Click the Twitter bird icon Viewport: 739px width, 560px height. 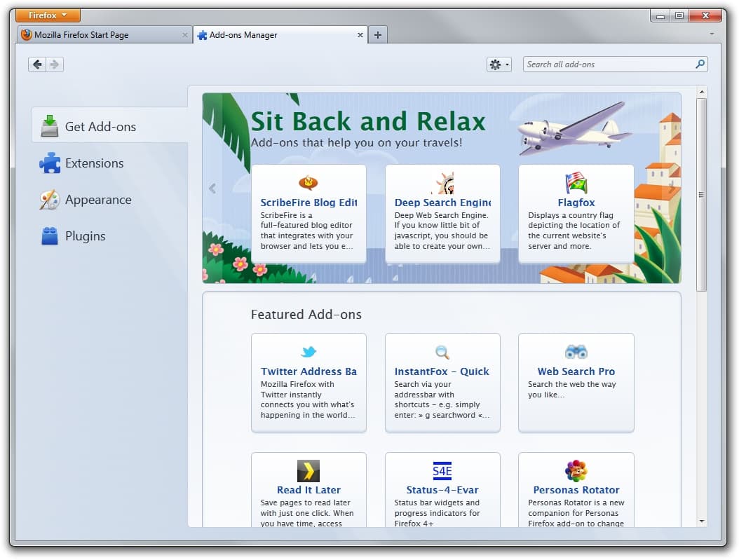[x=309, y=352]
